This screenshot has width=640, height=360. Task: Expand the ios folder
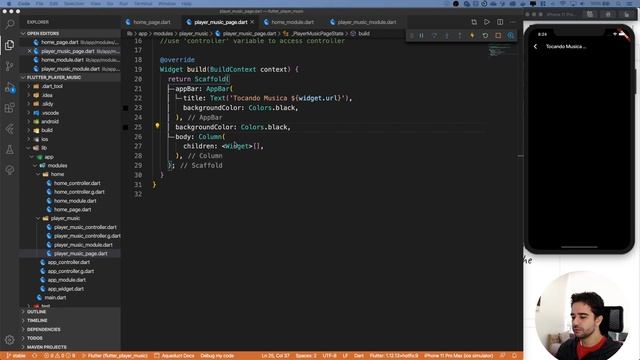pos(44,139)
